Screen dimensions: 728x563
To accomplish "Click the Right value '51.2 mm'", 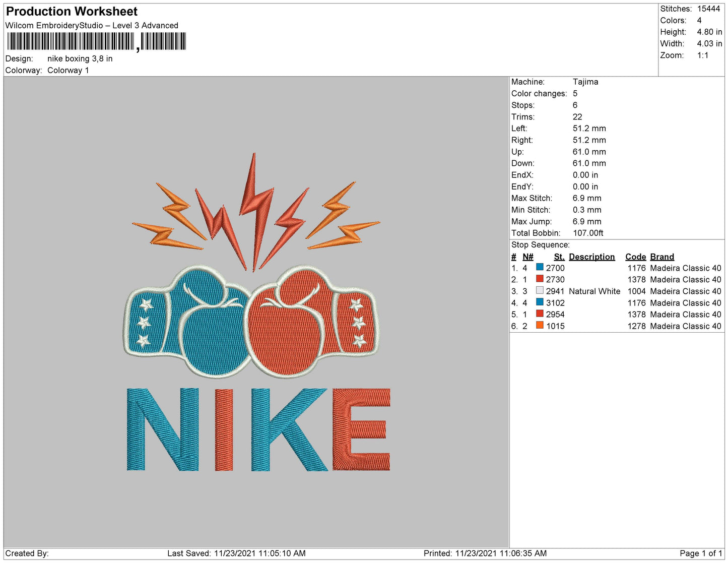I will 589,140.
